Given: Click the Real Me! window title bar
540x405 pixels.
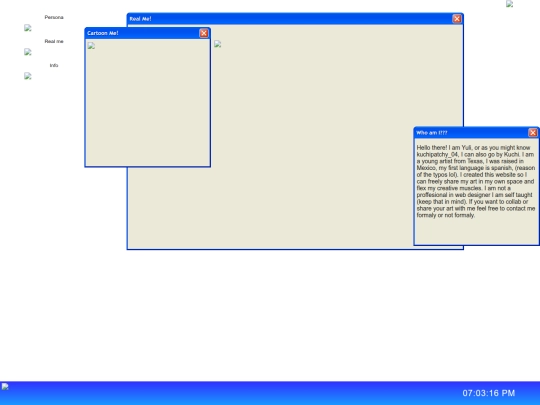Looking at the screenshot, I should click(x=295, y=19).
